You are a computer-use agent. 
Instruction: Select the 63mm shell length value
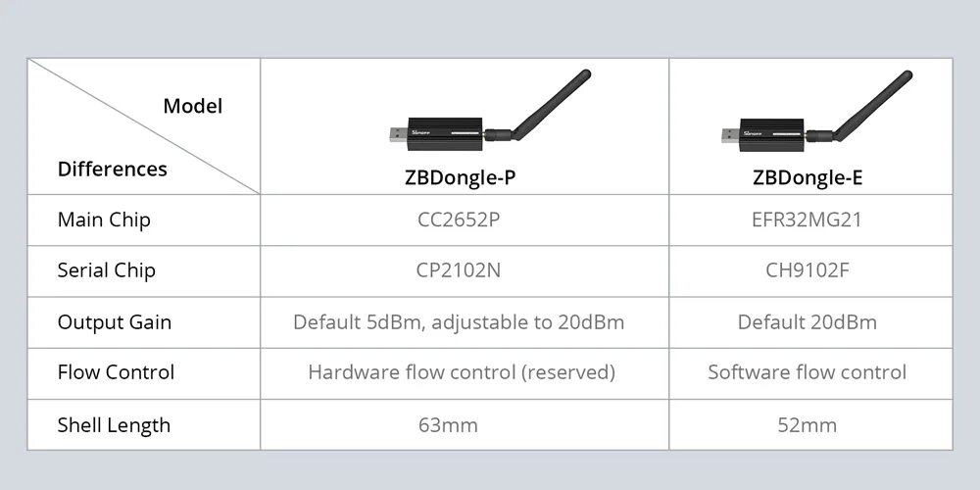448,425
